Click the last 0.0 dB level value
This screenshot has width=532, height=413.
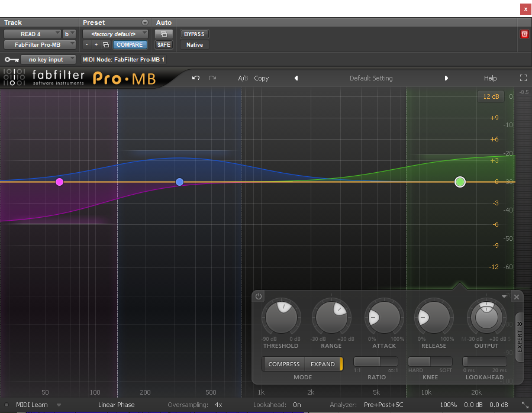pyautogui.click(x=498, y=405)
